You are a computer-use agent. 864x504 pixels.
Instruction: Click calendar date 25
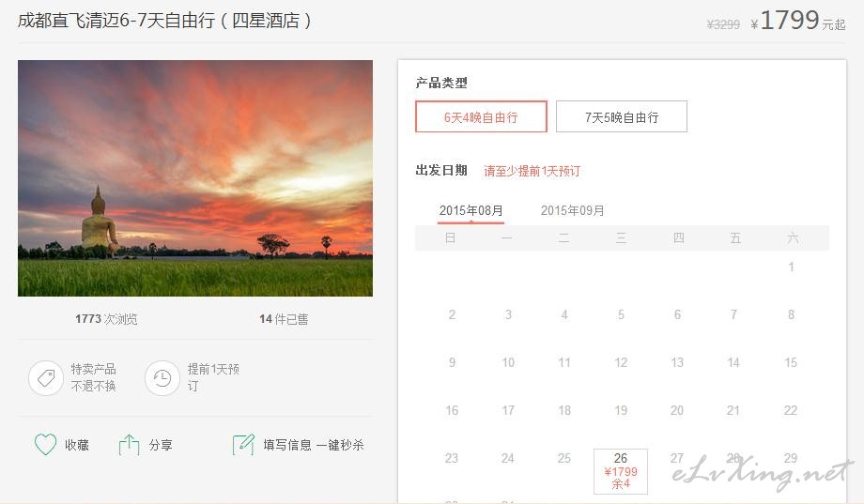564,458
